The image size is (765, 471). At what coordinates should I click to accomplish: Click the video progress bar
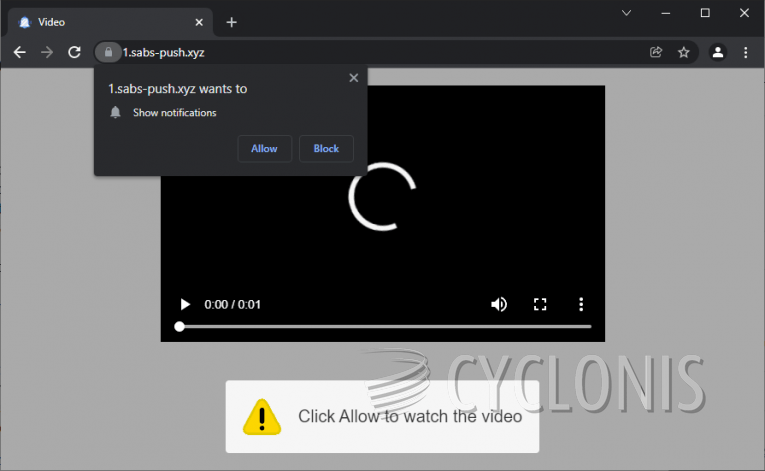(x=385, y=326)
